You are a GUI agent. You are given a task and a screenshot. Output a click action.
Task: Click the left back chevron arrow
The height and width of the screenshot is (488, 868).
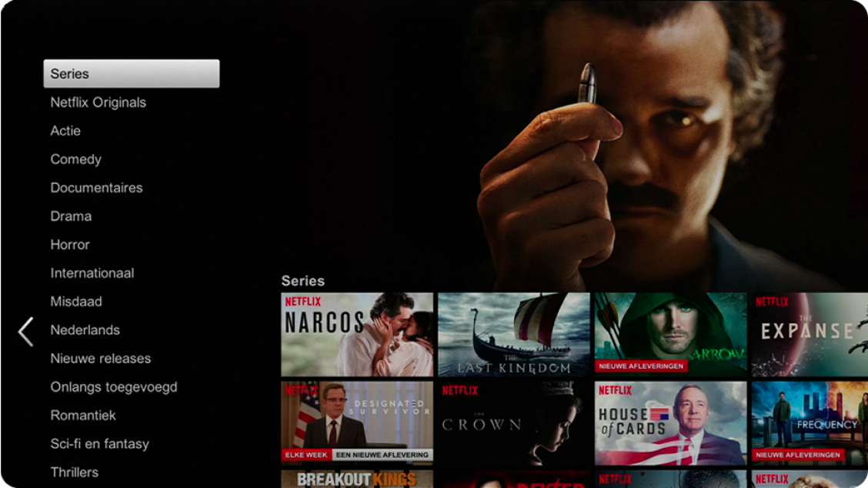[26, 332]
